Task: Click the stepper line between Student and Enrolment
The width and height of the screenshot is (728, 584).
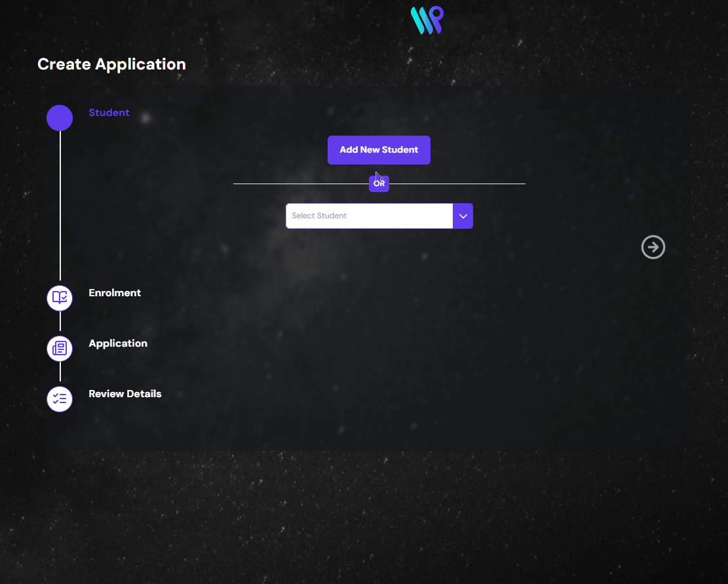Action: point(60,206)
